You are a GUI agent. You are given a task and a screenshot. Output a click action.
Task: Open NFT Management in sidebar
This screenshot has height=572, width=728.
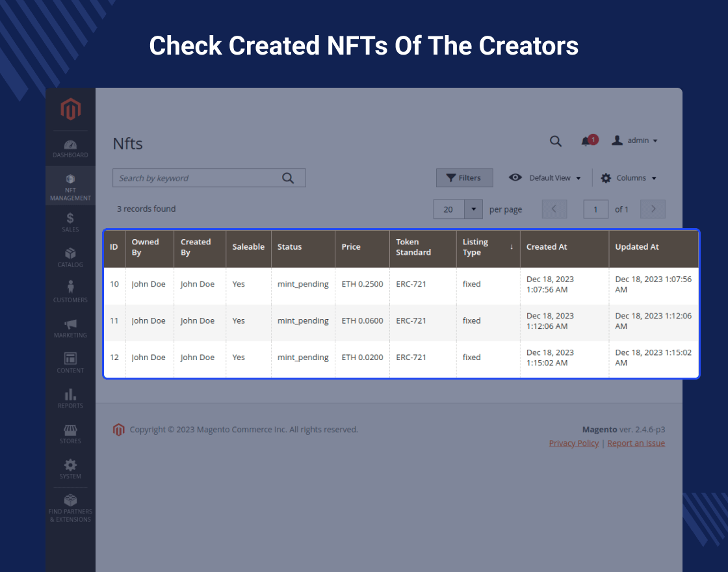click(x=70, y=187)
